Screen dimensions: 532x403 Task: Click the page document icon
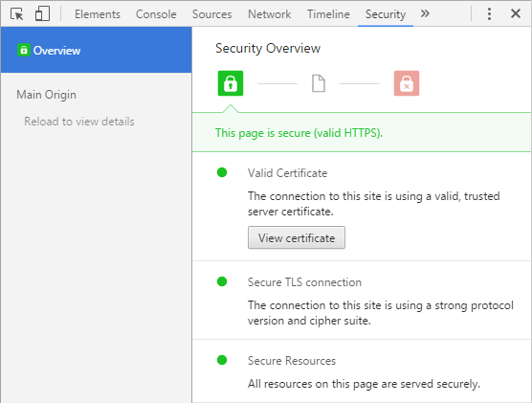(x=319, y=83)
